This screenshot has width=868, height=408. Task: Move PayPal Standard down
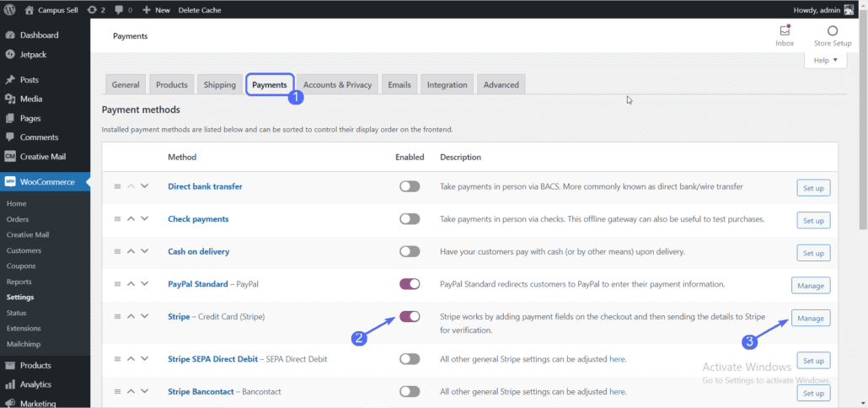click(144, 283)
